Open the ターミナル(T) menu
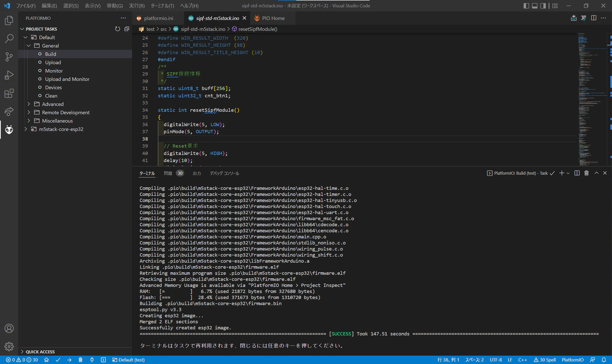The image size is (612, 364). tap(162, 6)
